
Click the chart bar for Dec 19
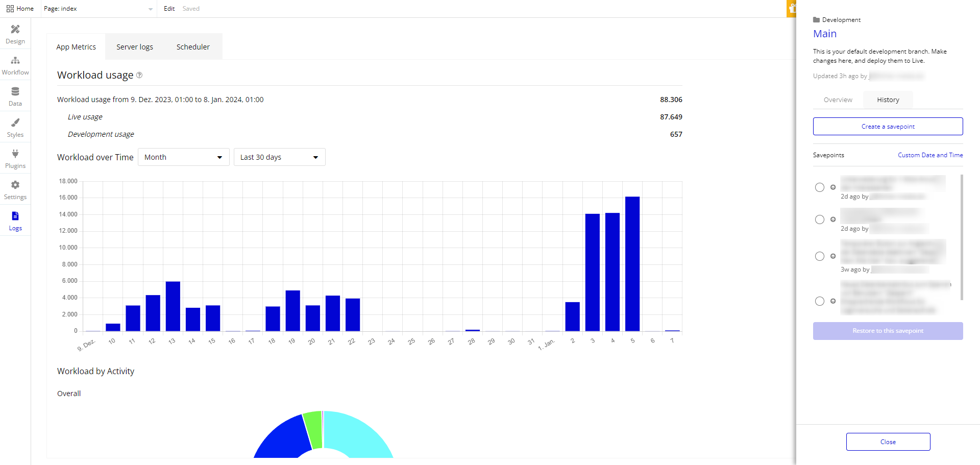tap(293, 311)
